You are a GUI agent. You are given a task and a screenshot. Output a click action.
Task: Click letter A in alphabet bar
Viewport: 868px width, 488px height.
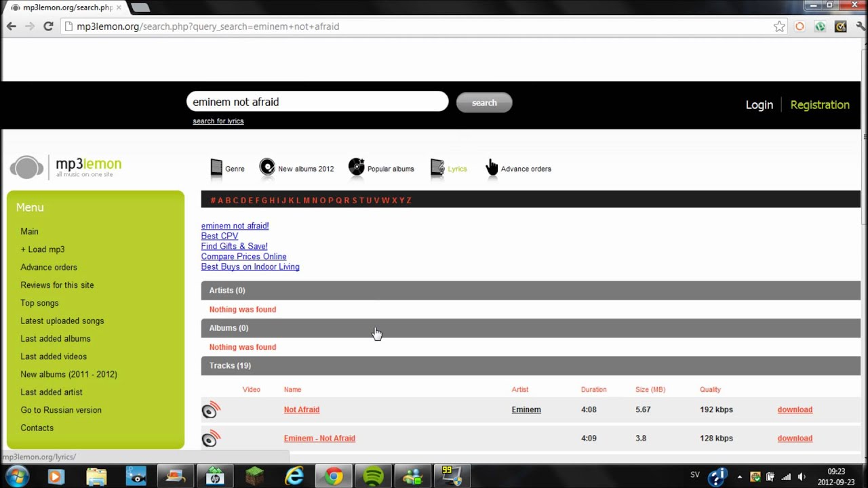coord(220,201)
